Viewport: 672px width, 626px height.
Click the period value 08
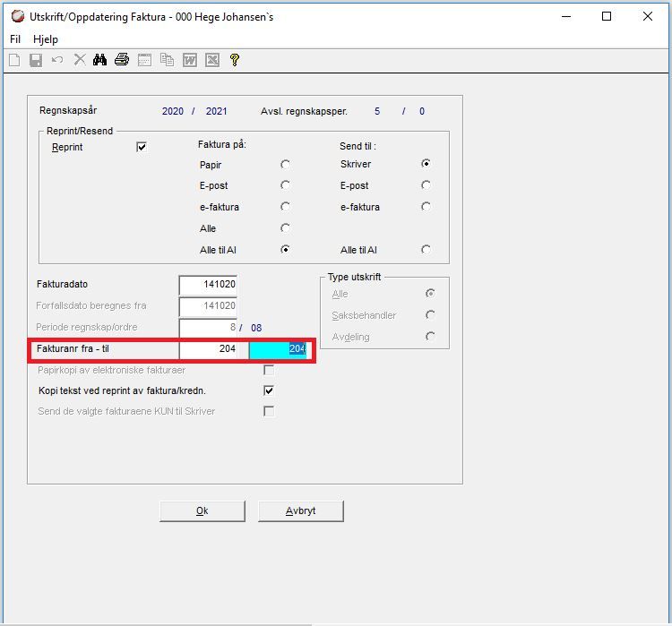pos(256,328)
